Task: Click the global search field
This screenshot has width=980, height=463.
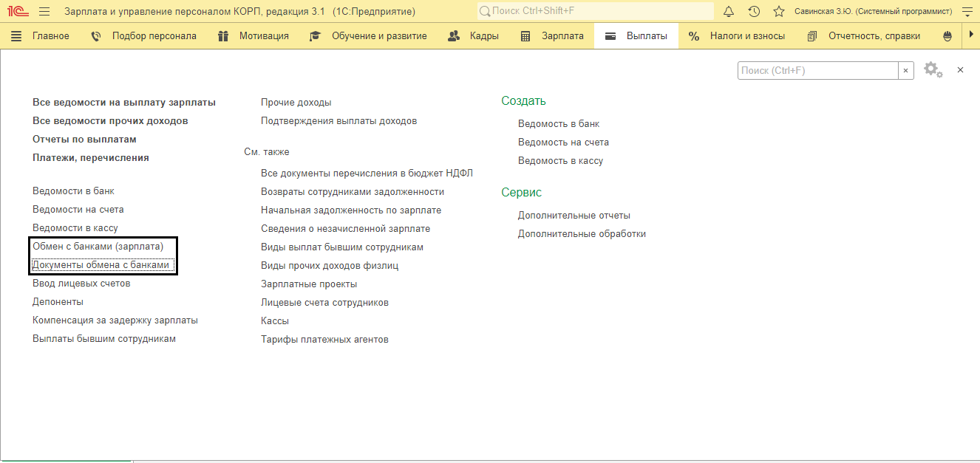Action: coord(595,12)
